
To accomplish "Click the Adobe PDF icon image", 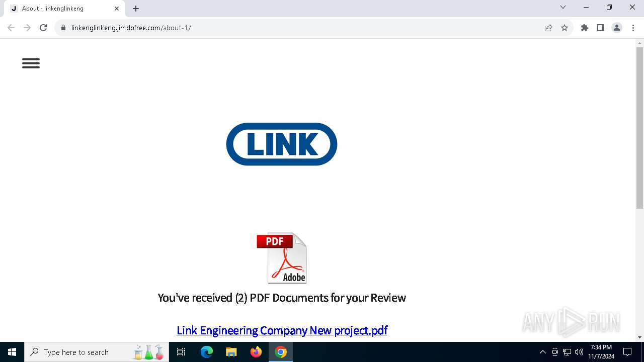I will coord(282,257).
